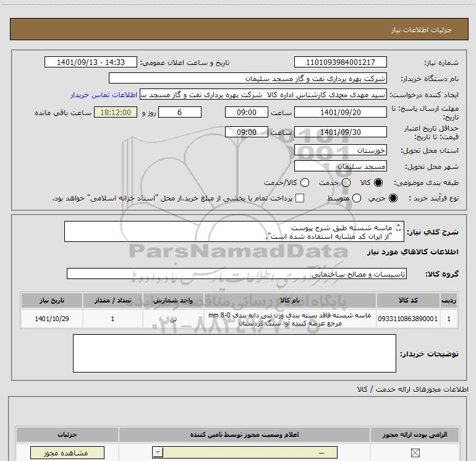476x461 pixels.
Task: Select the خدمت radio button
Action: [346, 183]
